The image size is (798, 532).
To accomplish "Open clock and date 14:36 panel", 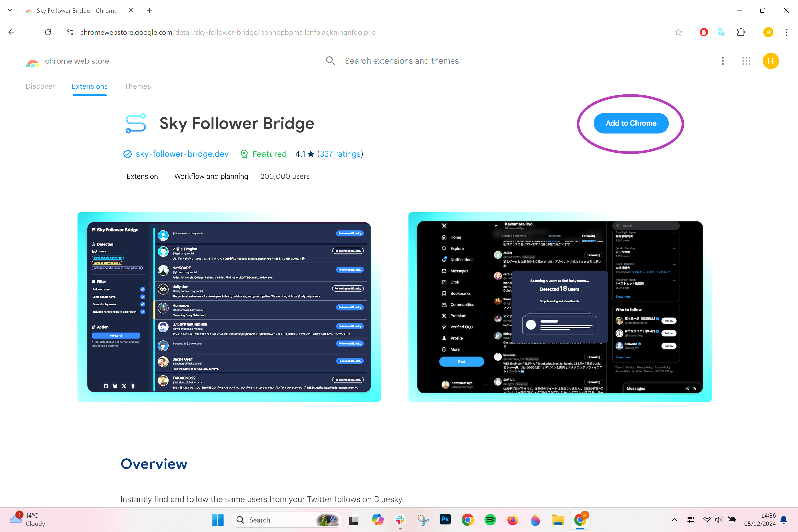I will coord(760,519).
